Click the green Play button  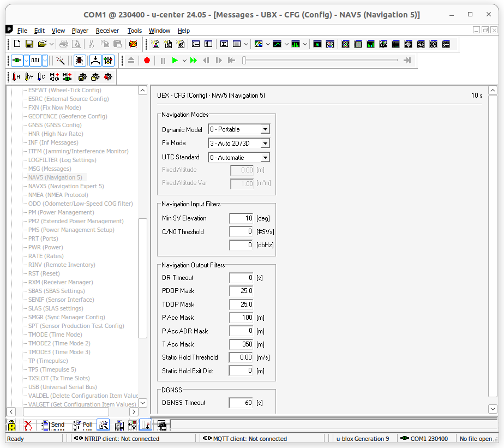[175, 61]
